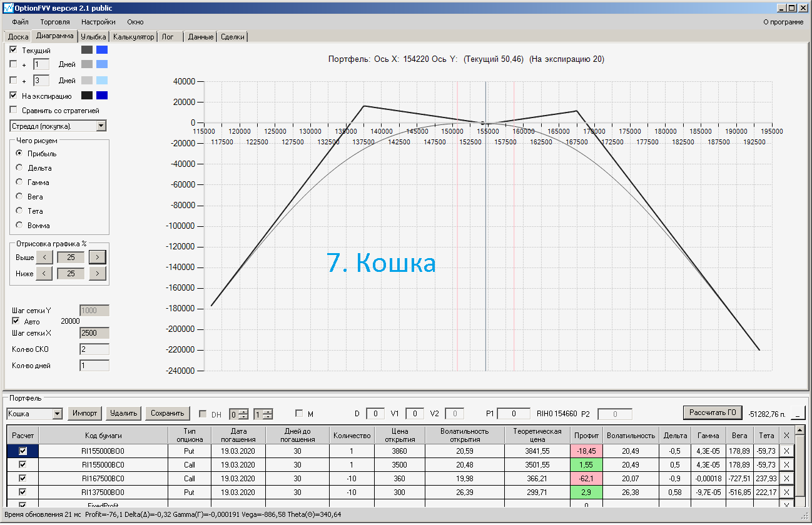Click the second DH spinner showing 1
Image resolution: width=812 pixels, height=525 pixels.
coord(263,414)
